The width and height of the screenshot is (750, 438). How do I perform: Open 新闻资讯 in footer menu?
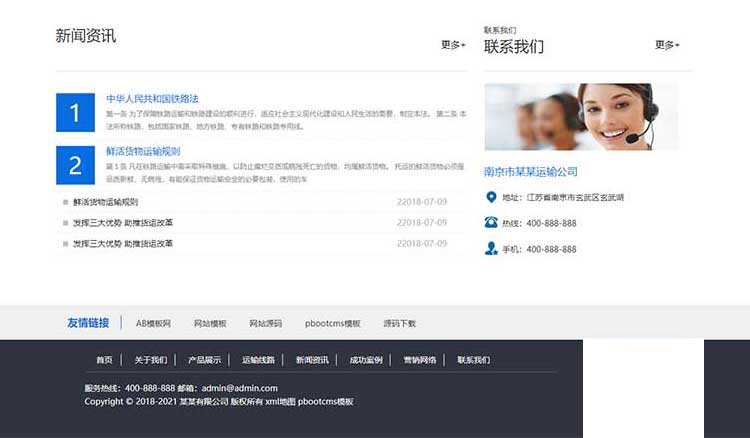tap(312, 360)
